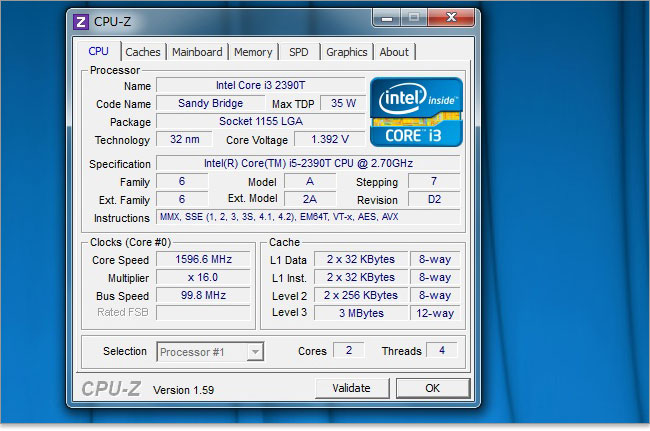Click the Core Voltage value '1.392 V'
The height and width of the screenshot is (431, 650).
(x=330, y=139)
